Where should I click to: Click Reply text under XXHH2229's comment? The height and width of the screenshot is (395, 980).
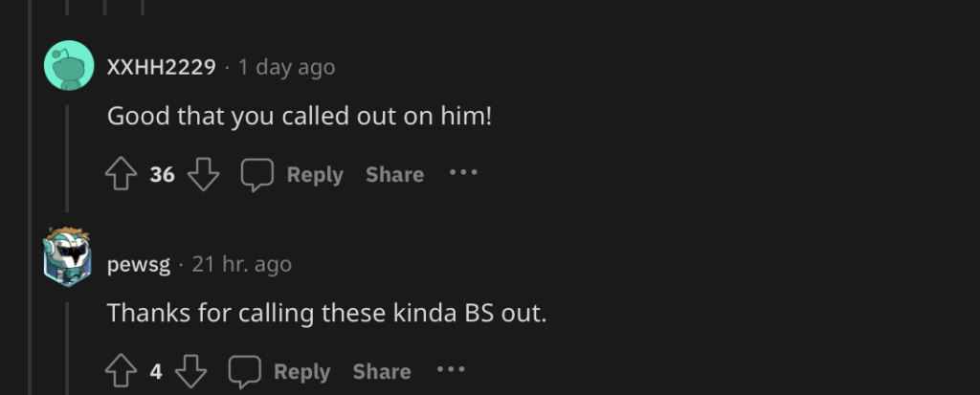[x=315, y=175]
